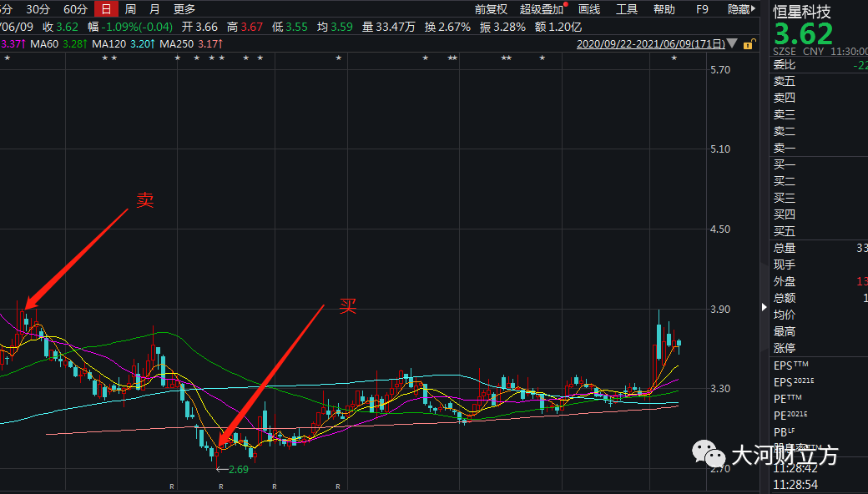This screenshot has width=868, height=494.
Task: Switch to the 30分 timeframe
Action: tap(38, 9)
